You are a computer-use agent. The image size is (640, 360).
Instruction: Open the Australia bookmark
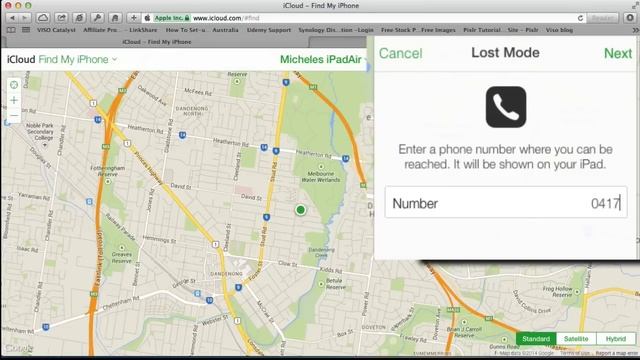point(225,30)
